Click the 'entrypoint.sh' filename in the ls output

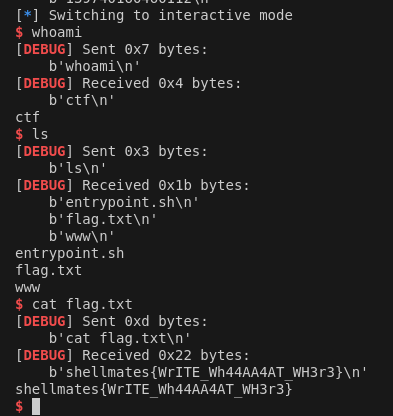pyautogui.click(x=70, y=254)
